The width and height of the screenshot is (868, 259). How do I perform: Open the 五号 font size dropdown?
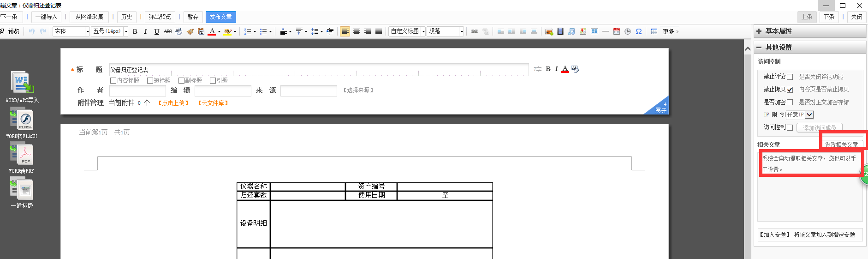(125, 31)
